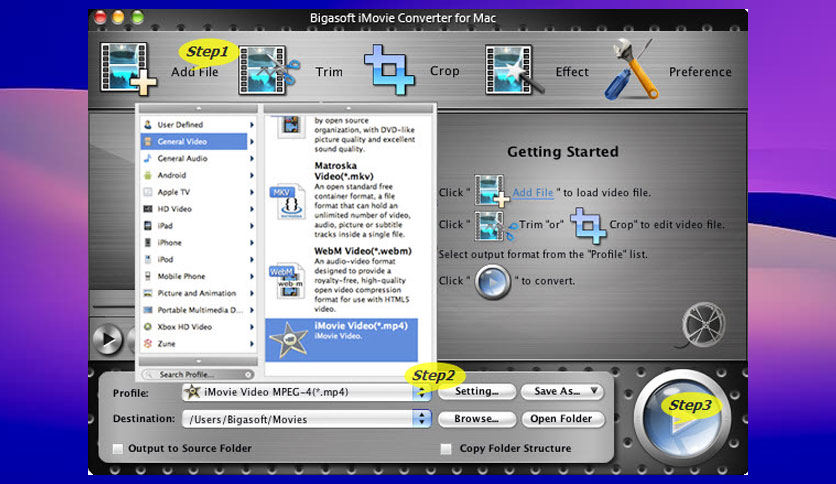Click the play button under the preview

pos(108,339)
